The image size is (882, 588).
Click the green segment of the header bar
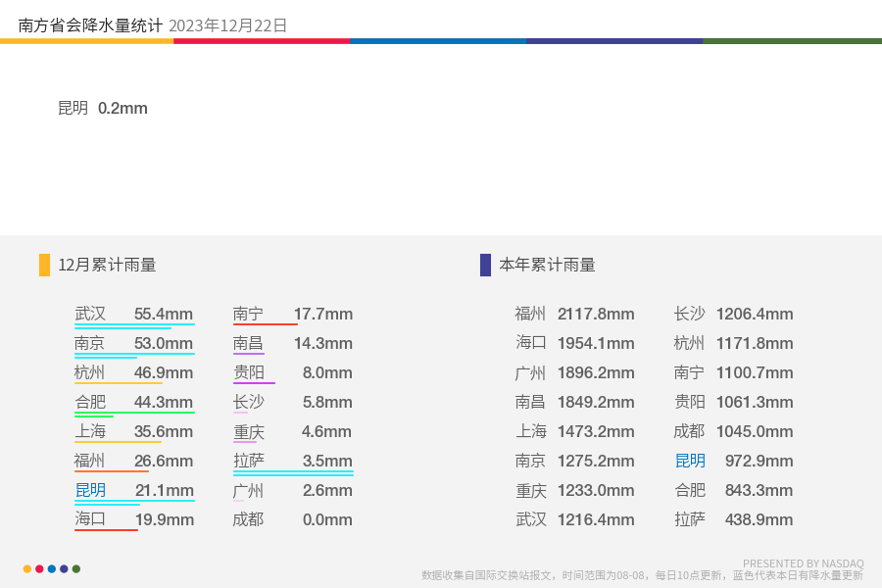tap(792, 41)
